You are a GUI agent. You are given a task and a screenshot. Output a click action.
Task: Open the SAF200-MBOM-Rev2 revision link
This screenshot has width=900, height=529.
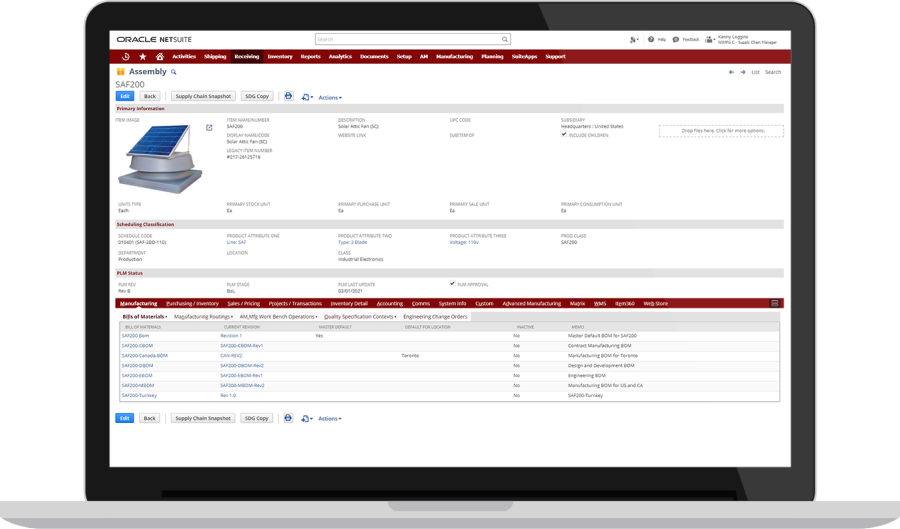coord(242,386)
